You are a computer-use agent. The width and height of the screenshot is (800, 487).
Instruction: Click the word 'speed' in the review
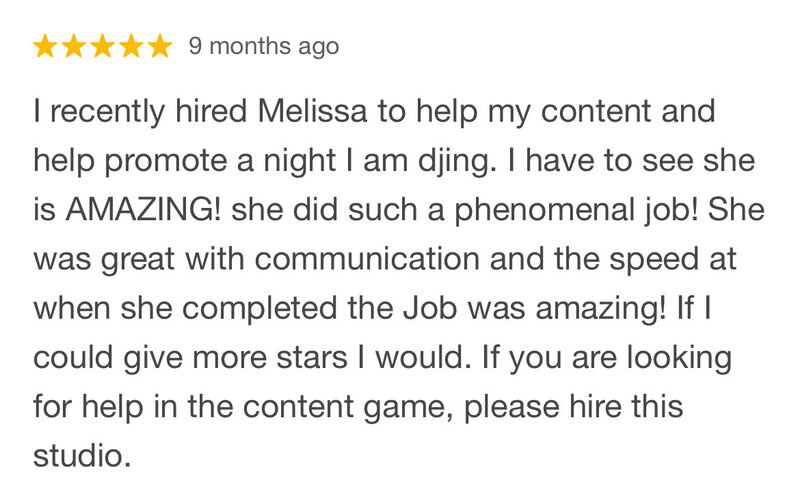pos(654,261)
